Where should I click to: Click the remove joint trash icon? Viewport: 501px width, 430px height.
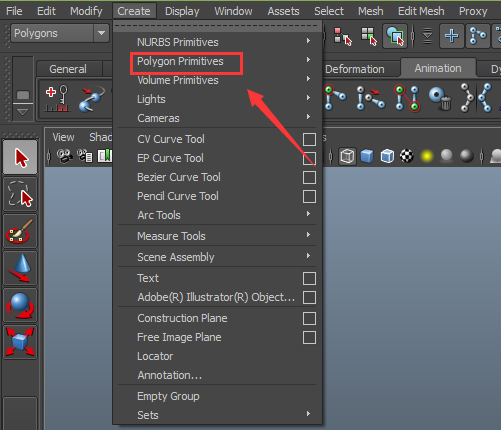click(440, 98)
